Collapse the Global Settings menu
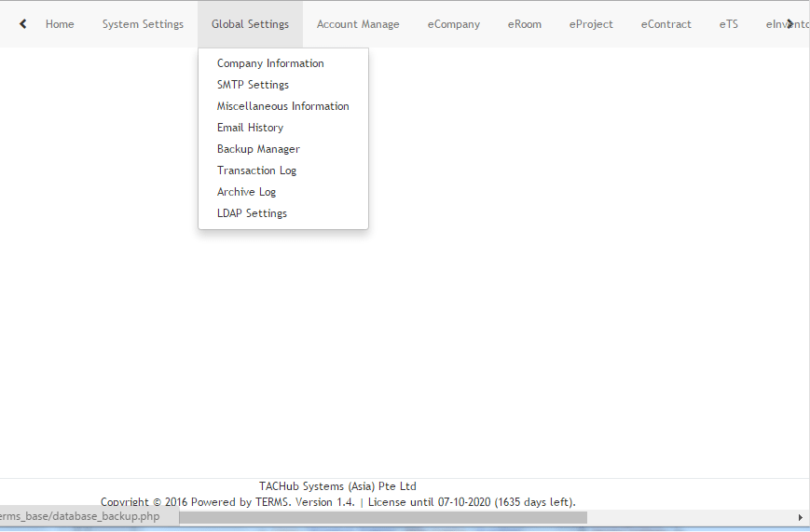Screen dimensions: 810x532 click(x=250, y=24)
